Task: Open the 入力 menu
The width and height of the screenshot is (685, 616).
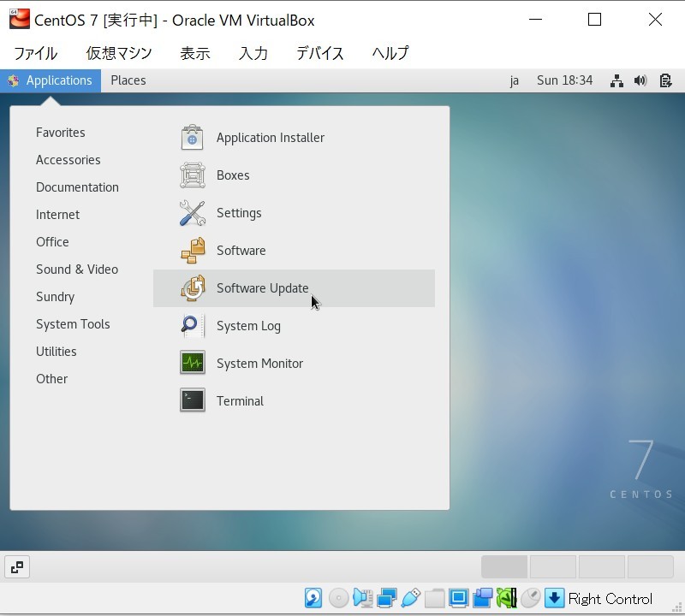Action: click(253, 53)
